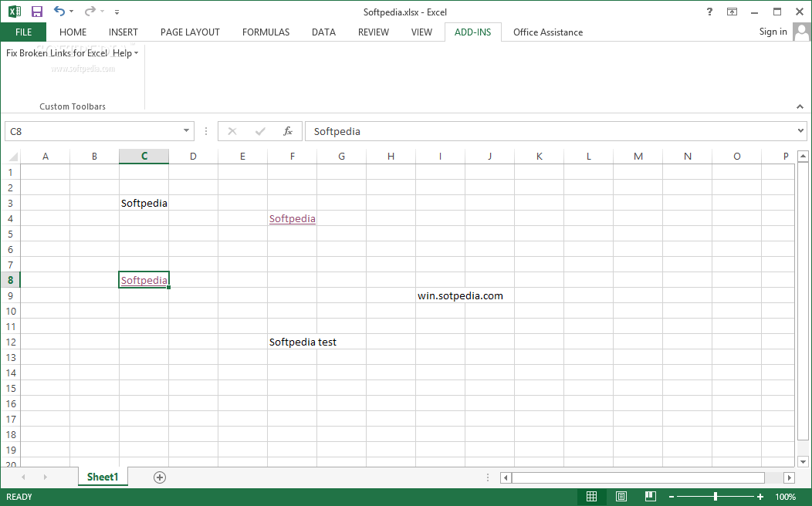
Task: Click the zoom slider handle
Action: pos(716,497)
